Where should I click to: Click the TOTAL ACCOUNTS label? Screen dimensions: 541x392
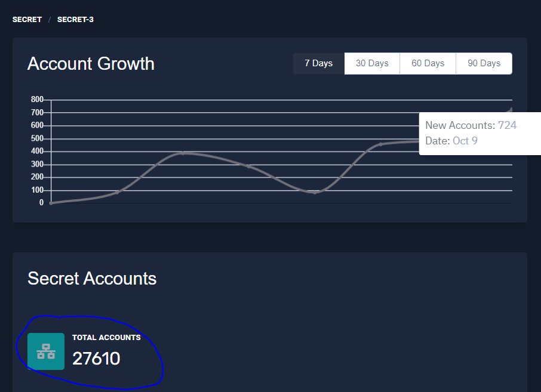point(106,338)
